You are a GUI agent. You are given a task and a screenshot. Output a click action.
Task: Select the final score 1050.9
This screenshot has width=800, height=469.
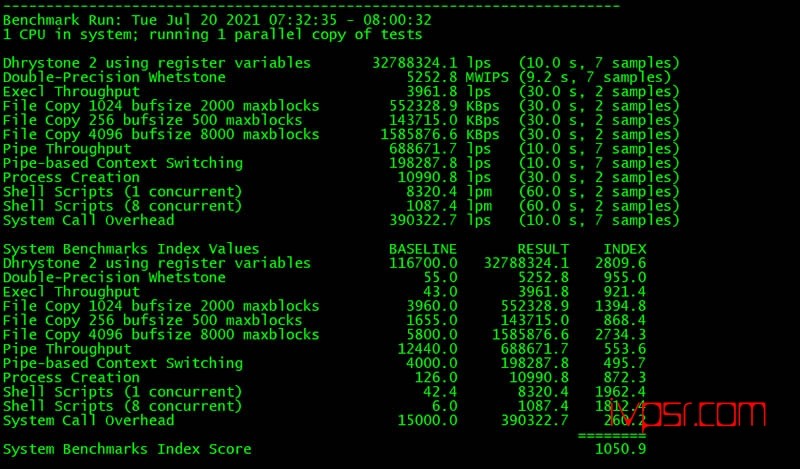click(x=620, y=449)
